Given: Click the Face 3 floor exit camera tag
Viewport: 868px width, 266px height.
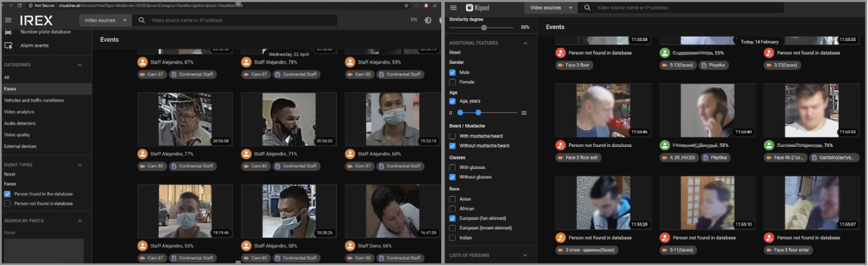Looking at the screenshot, I should [x=580, y=158].
